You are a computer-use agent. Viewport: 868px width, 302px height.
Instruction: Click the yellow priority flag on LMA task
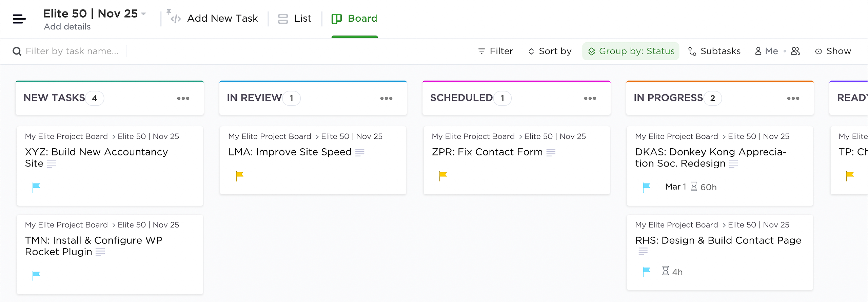point(239,176)
